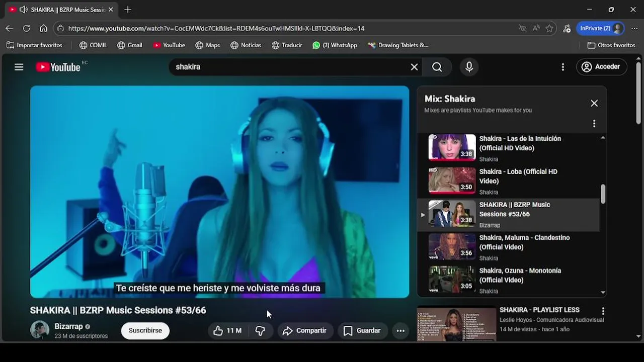Mute the tab using speaker icon
This screenshot has height=362, width=644.
pos(23,10)
